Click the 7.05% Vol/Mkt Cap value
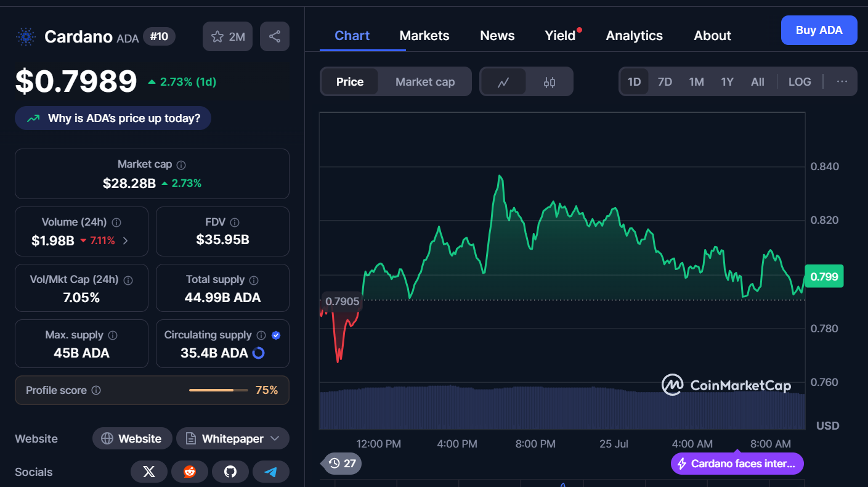The height and width of the screenshot is (487, 868). point(81,298)
